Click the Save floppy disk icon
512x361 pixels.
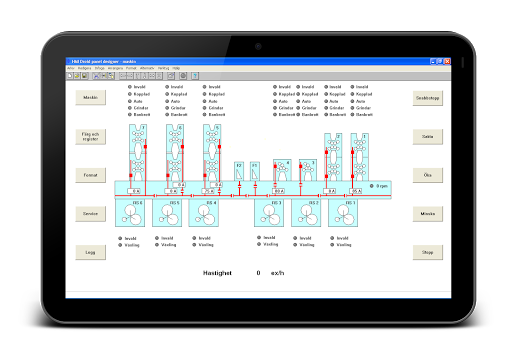84,76
